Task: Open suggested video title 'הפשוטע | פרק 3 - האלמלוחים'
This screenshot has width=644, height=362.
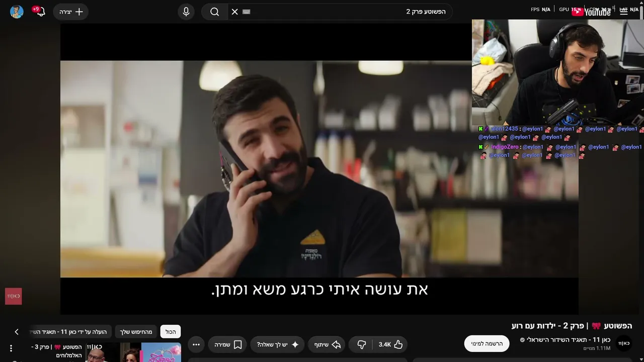Action: point(56,351)
